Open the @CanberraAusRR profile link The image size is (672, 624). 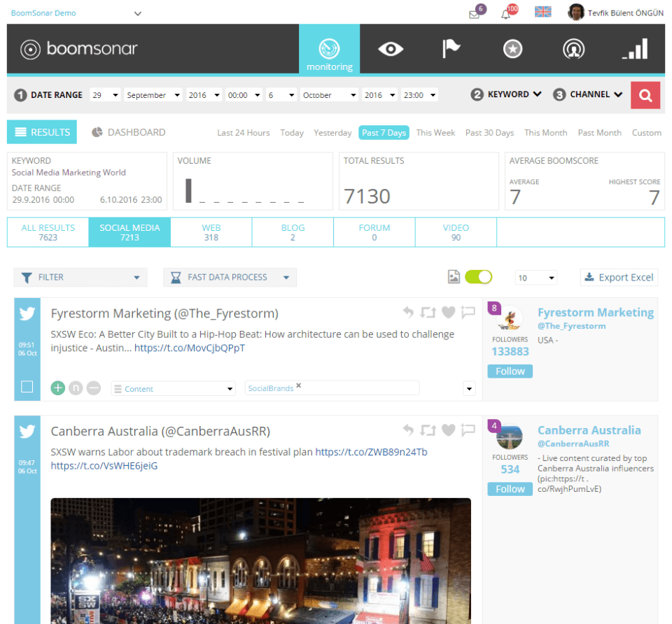point(573,444)
